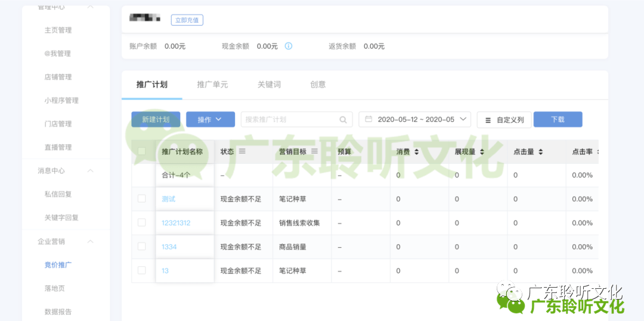Image resolution: width=644 pixels, height=321 pixels.
Task: Click the calendar icon in date range
Action: [369, 119]
